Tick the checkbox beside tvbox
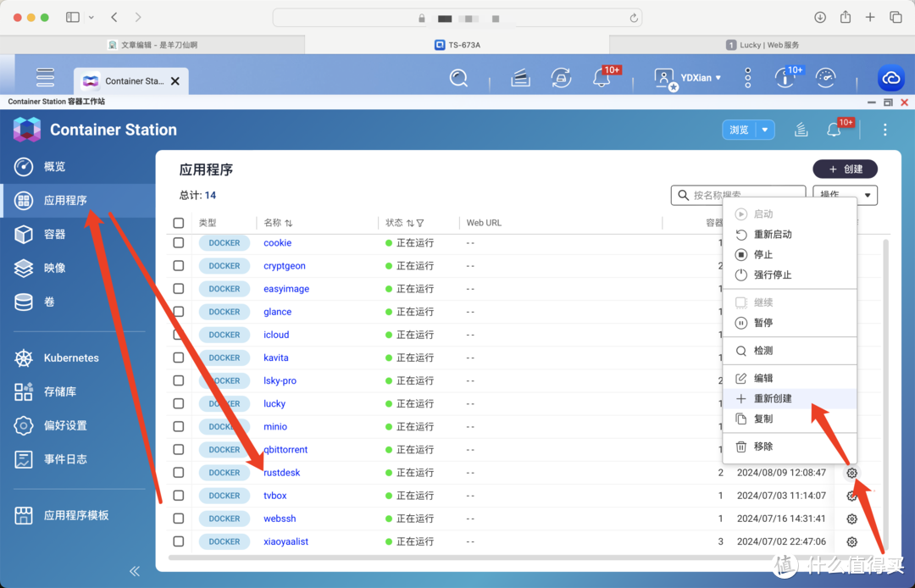Image resolution: width=915 pixels, height=588 pixels. [179, 496]
